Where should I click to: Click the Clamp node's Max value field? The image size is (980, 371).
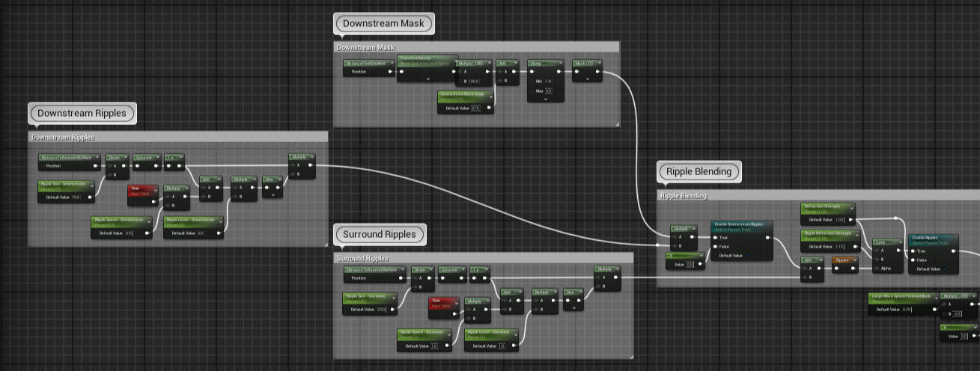549,91
